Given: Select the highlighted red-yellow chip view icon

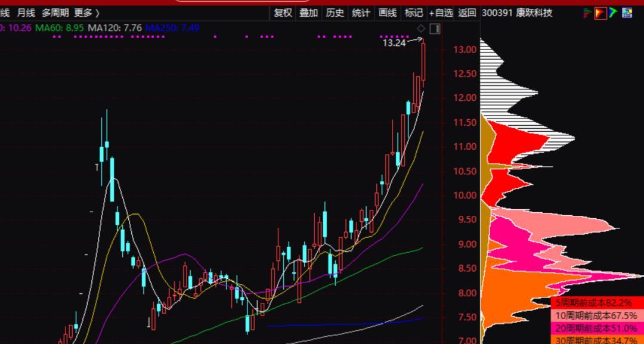Looking at the screenshot, I should click(600, 13).
